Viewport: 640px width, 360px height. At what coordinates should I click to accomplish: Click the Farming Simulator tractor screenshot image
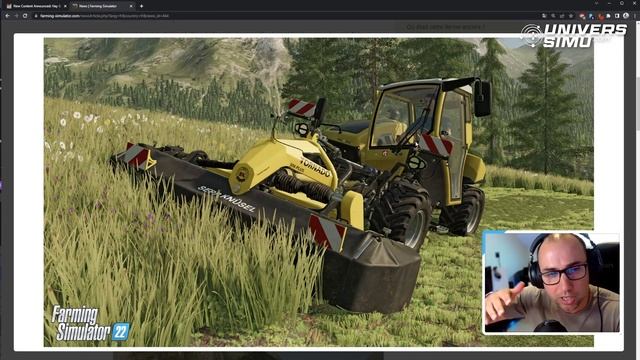[319, 192]
